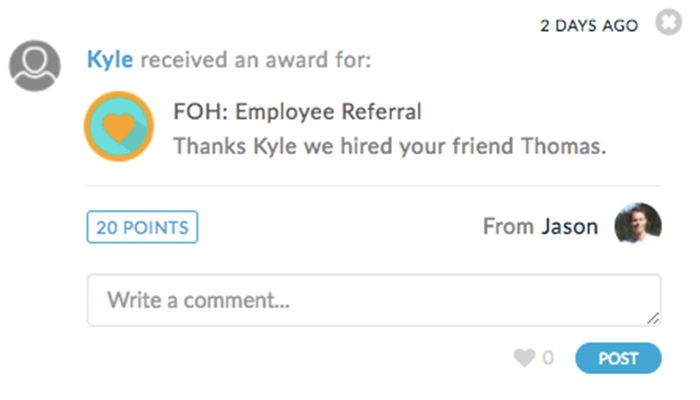Like the post with the heart icon
The image size is (700, 400).
point(524,358)
